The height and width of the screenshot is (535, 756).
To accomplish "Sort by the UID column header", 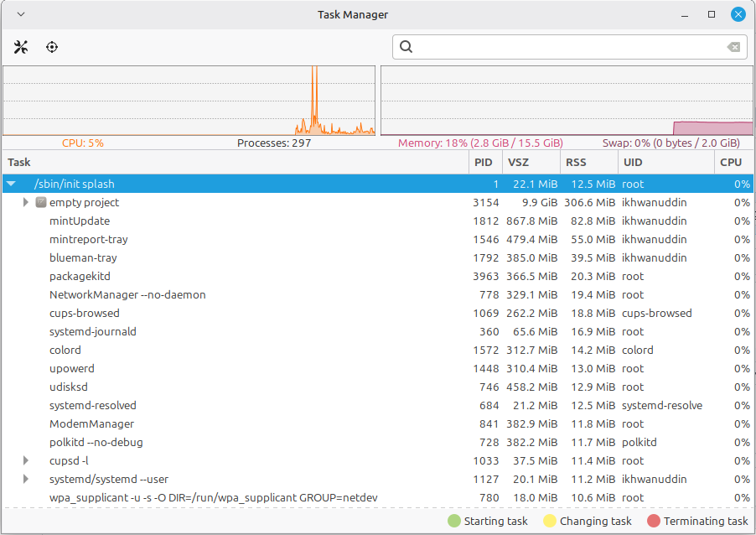I will point(666,162).
